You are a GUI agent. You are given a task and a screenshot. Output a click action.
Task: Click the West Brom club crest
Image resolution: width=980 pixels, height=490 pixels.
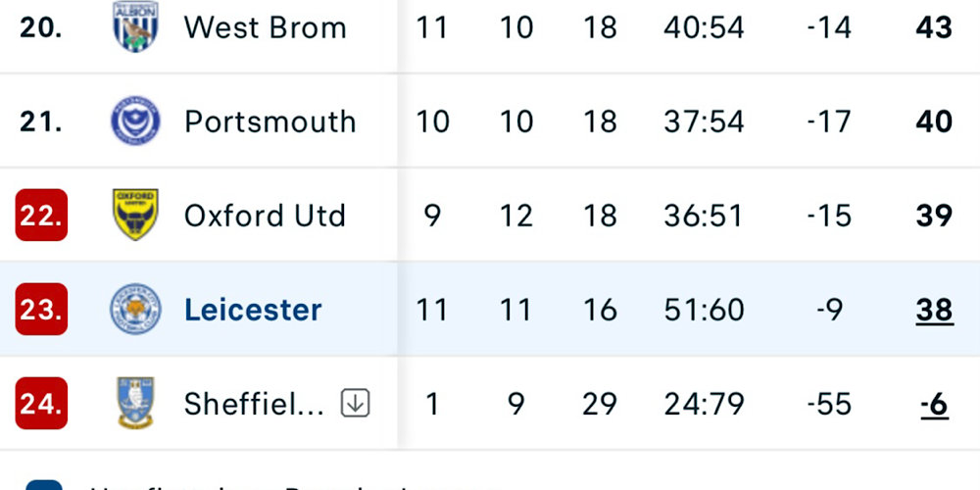pyautogui.click(x=134, y=27)
